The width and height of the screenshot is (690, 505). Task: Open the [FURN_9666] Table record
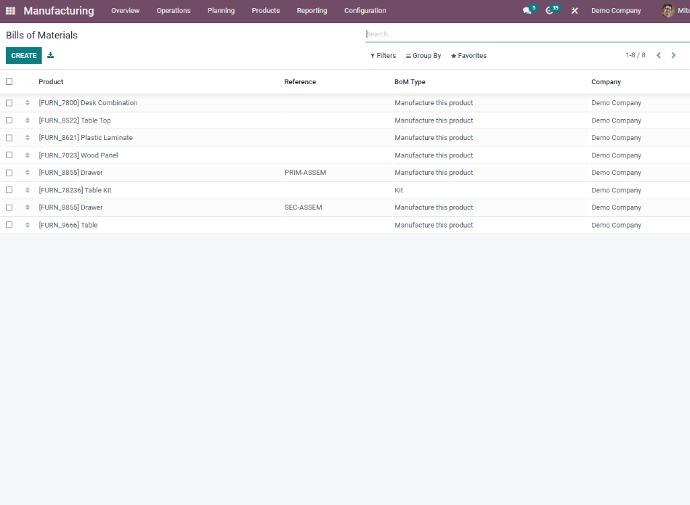coord(68,225)
